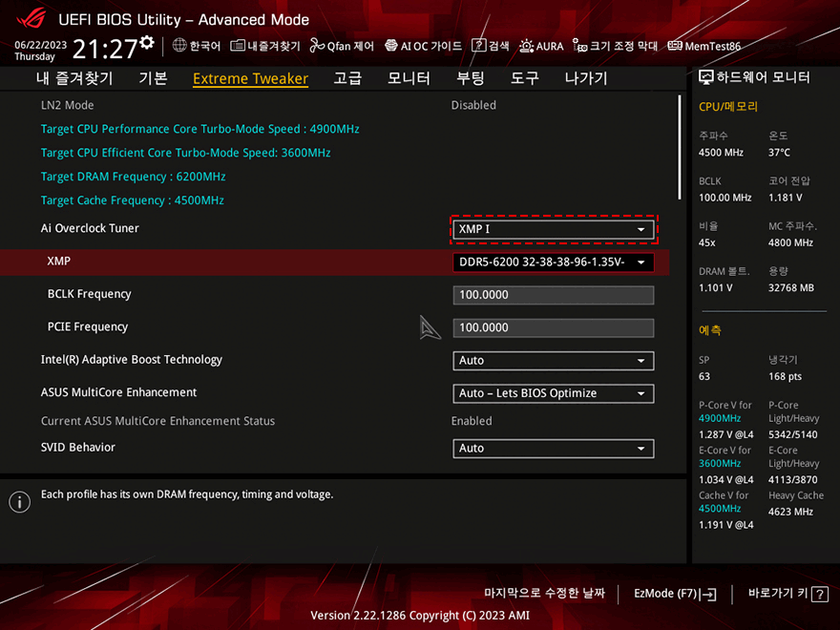840x630 pixels.
Task: Open the 도구 tab
Action: [x=524, y=78]
